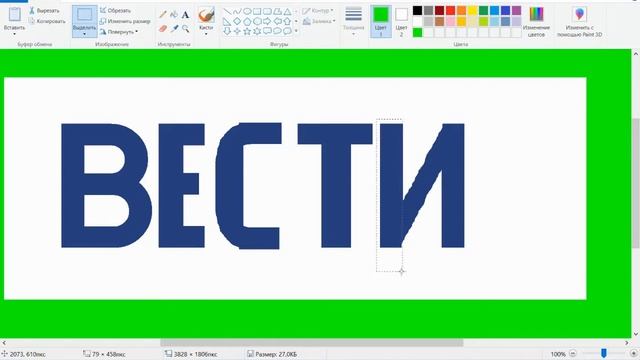Click the vertical scrollbar thumb
Screen dimensions: 640x360
pos(636,183)
